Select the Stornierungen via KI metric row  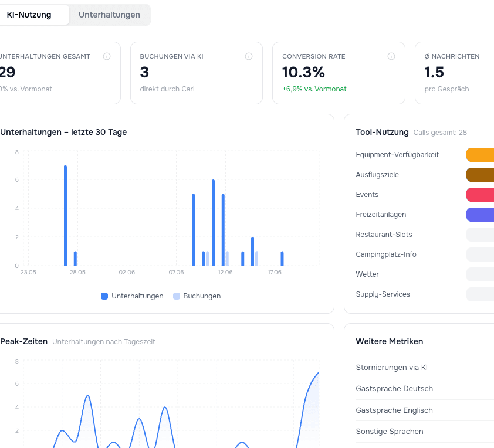[425, 368]
